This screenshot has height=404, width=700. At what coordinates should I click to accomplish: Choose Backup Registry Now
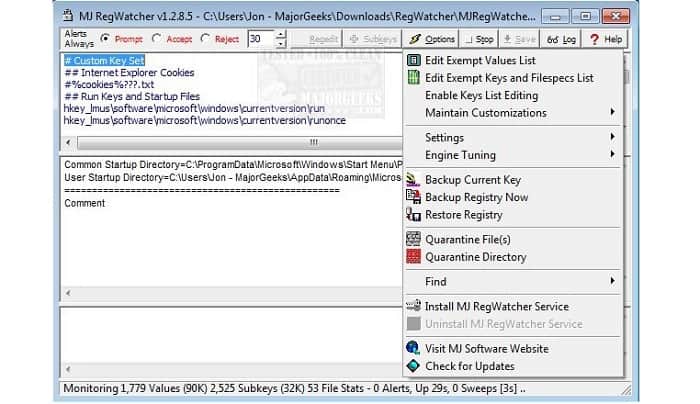point(513,197)
